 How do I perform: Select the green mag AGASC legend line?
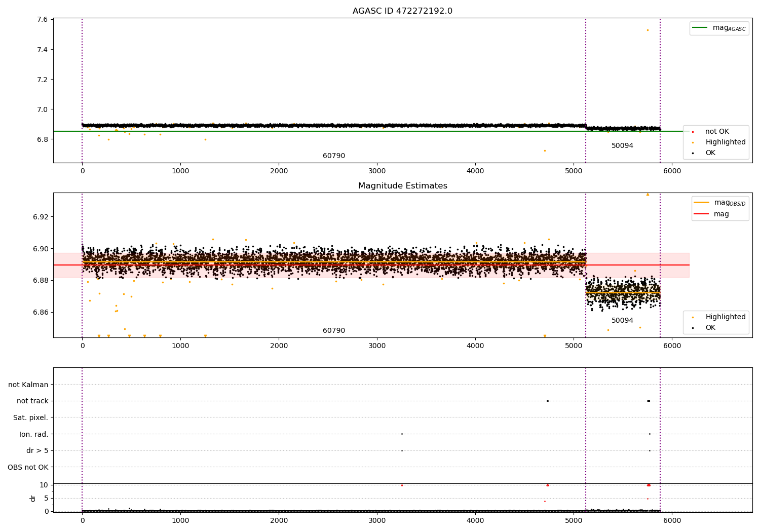pyautogui.click(x=700, y=28)
